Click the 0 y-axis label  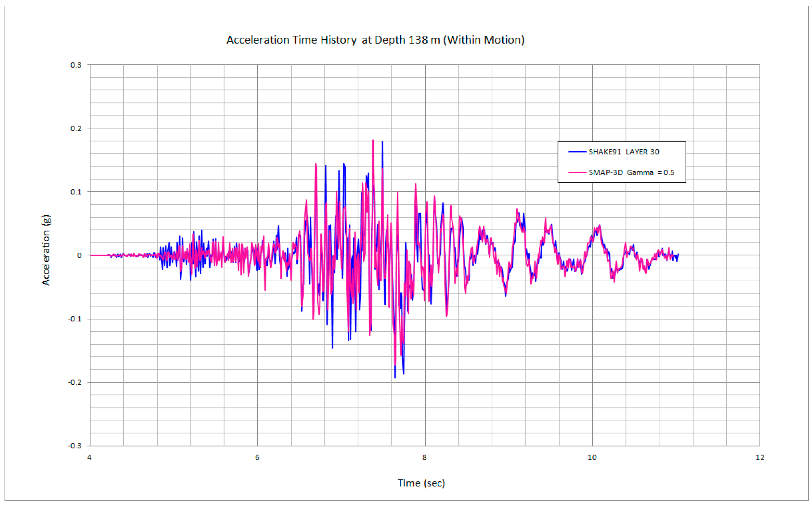tap(79, 256)
